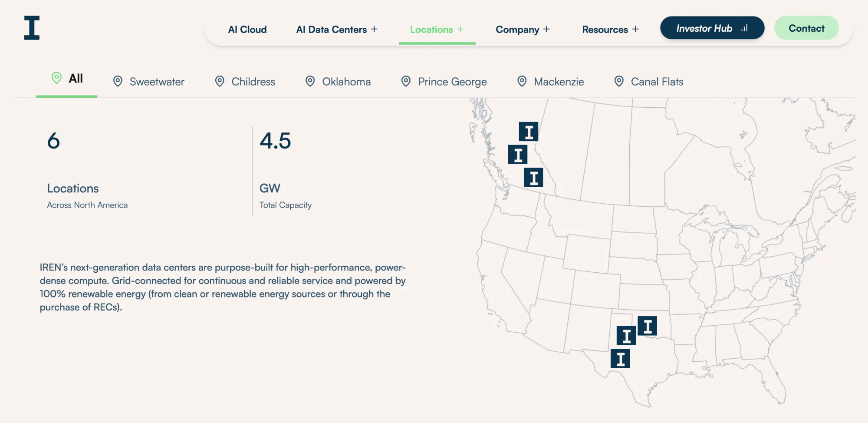868x423 pixels.
Task: Select the Canadian marker nearest the US border
Action: click(533, 178)
